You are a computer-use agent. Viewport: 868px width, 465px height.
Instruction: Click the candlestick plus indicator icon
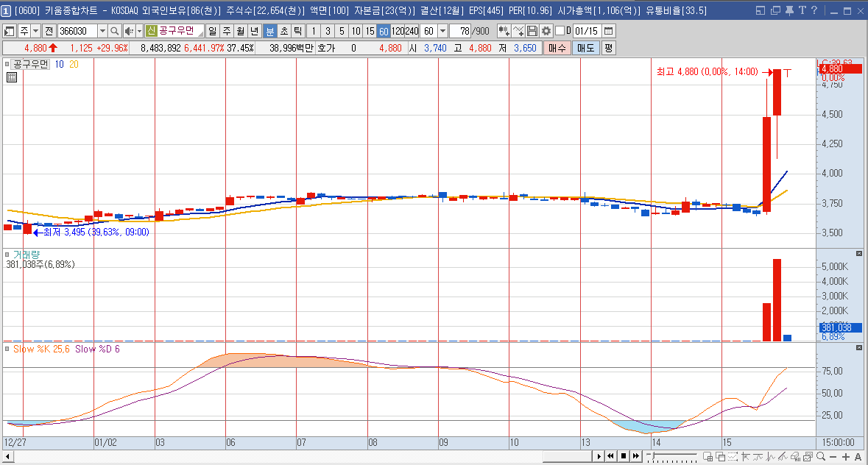(504, 32)
